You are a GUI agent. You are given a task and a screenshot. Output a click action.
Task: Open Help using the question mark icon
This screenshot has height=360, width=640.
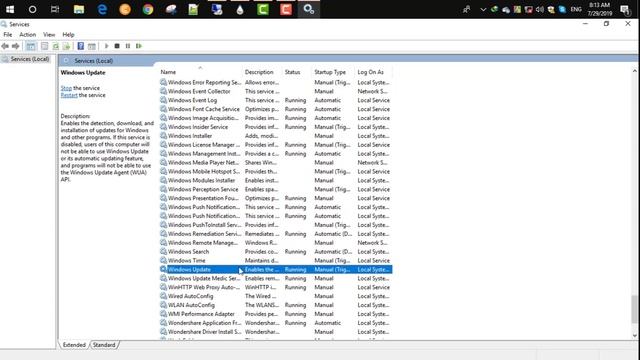pyautogui.click(x=81, y=46)
